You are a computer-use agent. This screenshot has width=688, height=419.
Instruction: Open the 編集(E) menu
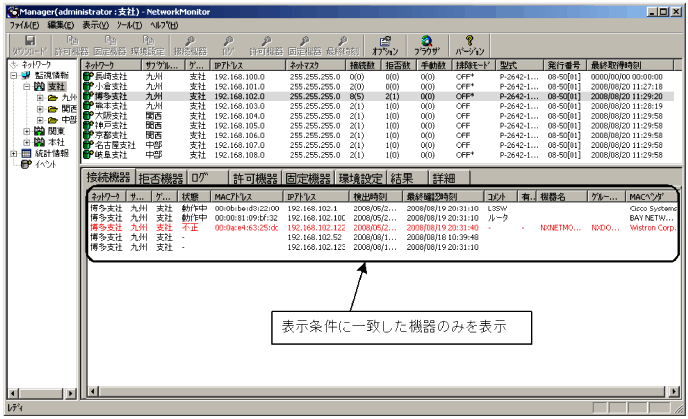pyautogui.click(x=61, y=25)
